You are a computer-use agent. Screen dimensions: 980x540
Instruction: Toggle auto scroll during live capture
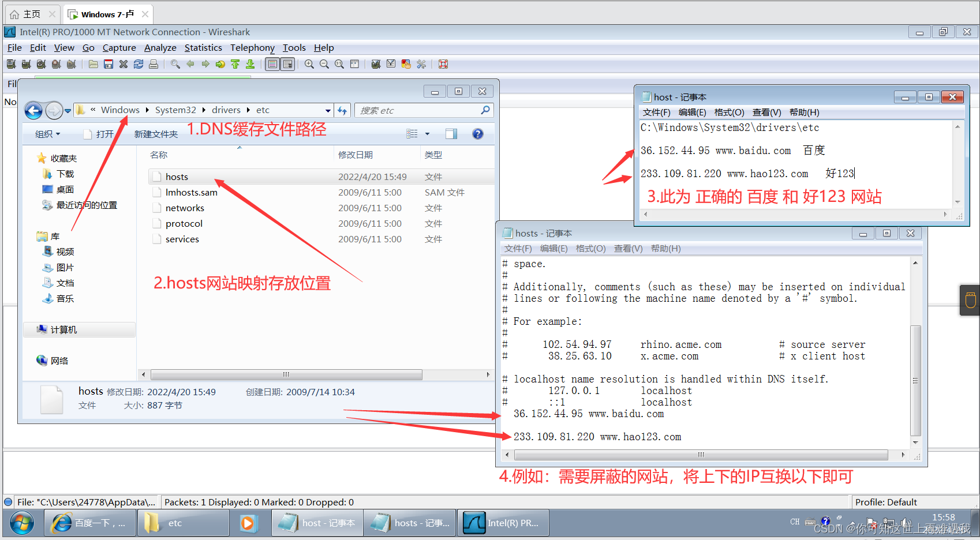tap(287, 64)
